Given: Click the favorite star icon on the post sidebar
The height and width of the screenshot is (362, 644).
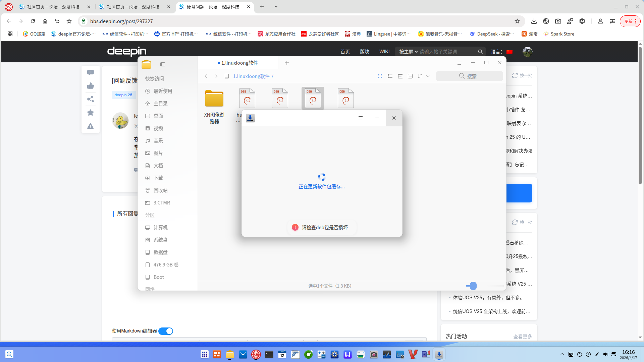Looking at the screenshot, I should click(x=90, y=113).
